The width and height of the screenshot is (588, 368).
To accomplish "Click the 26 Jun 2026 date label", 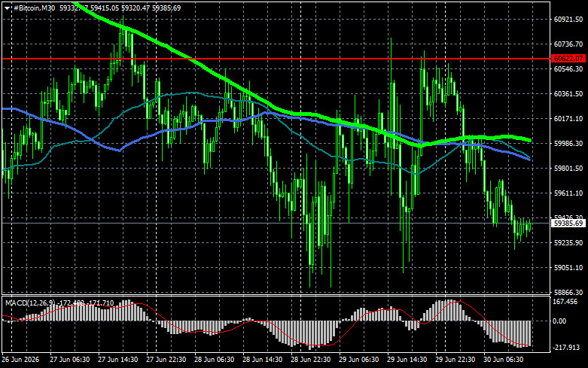I will click(x=20, y=360).
